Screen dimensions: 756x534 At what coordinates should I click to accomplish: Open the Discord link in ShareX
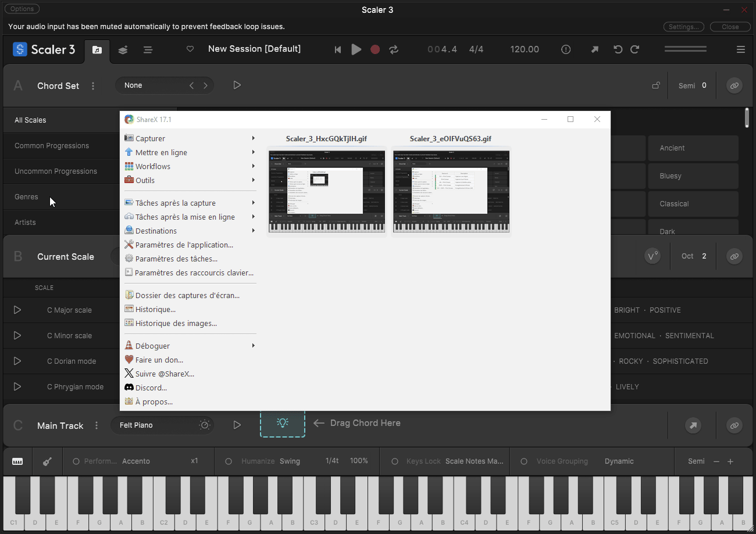[x=190, y=388]
